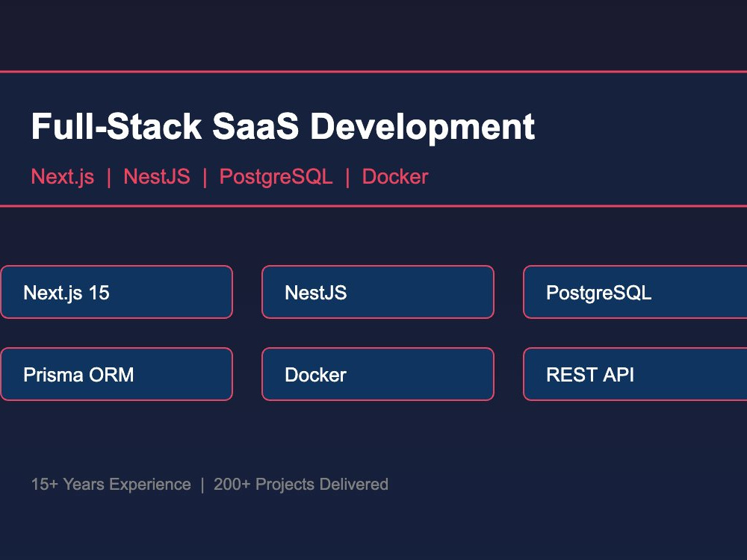Click the word Development in the heading
The height and width of the screenshot is (560, 747).
tap(422, 128)
